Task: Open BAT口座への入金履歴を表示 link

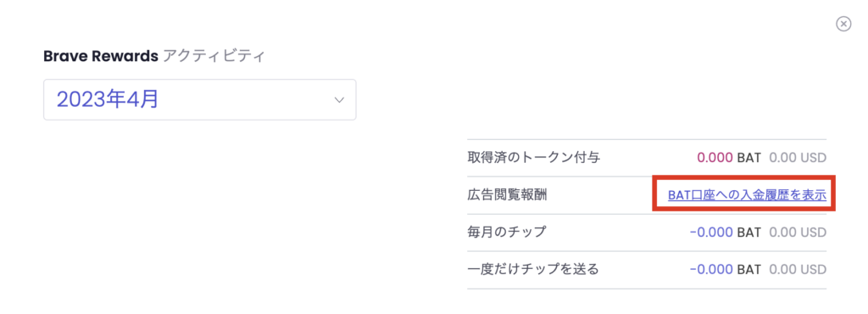Action: (747, 195)
